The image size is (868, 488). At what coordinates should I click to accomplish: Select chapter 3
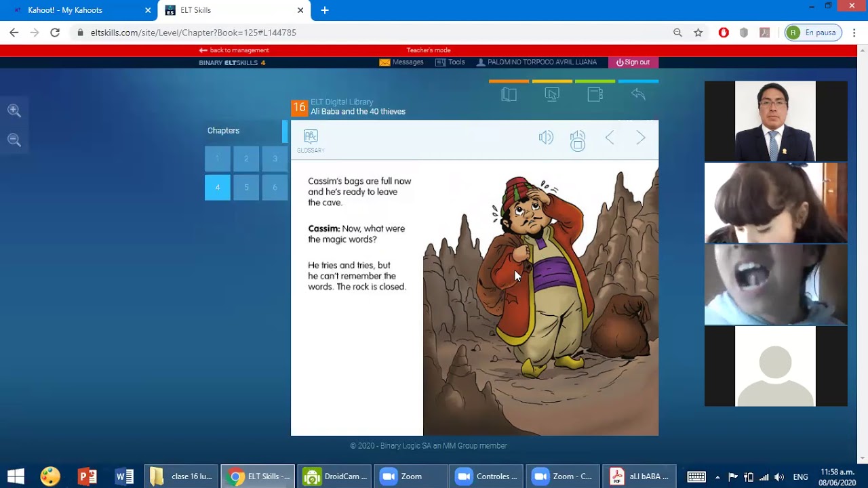click(x=275, y=159)
